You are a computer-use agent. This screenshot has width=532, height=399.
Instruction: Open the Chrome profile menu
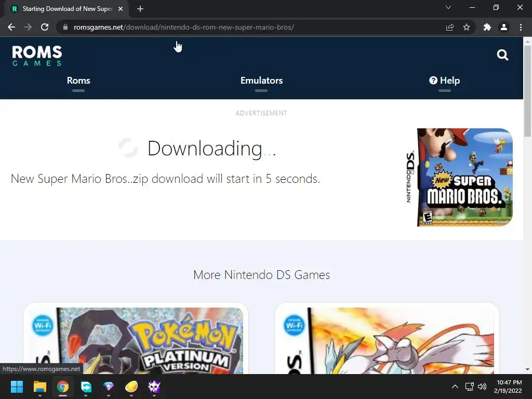(x=504, y=27)
